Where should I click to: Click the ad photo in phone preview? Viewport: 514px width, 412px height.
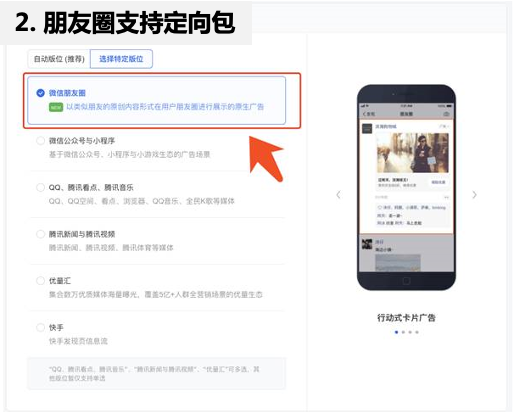tap(413, 153)
